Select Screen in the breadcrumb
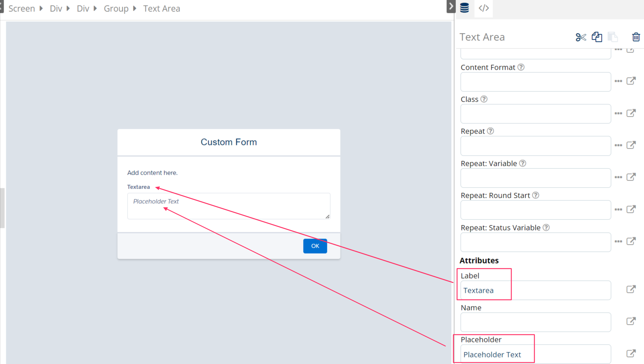Screen dimensions: 644x364 coord(22,8)
